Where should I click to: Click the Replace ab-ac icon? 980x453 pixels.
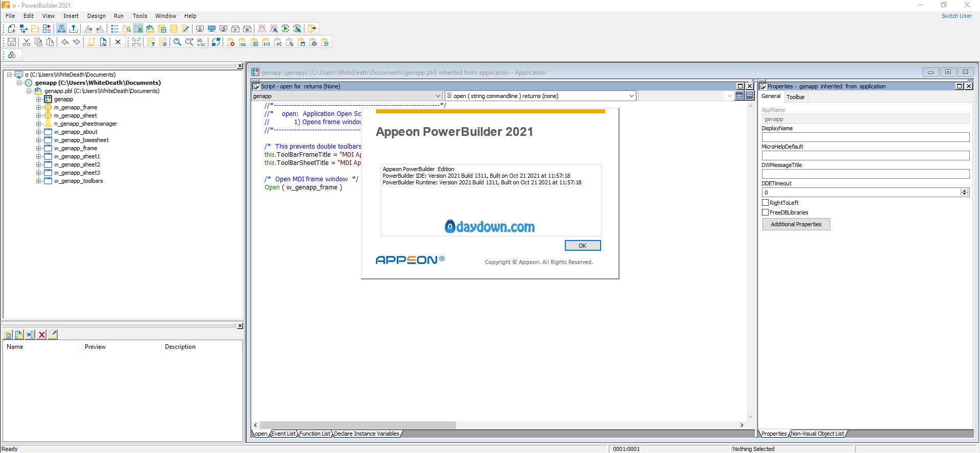201,42
